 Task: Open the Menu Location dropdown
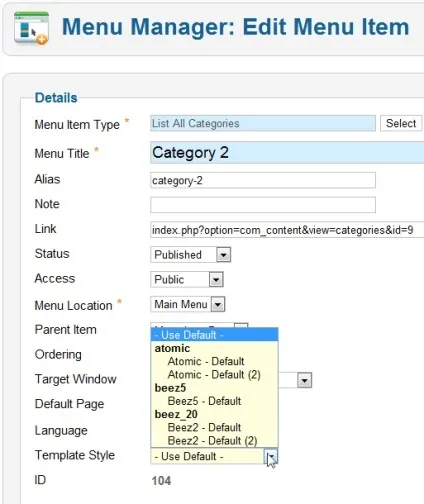click(x=188, y=304)
